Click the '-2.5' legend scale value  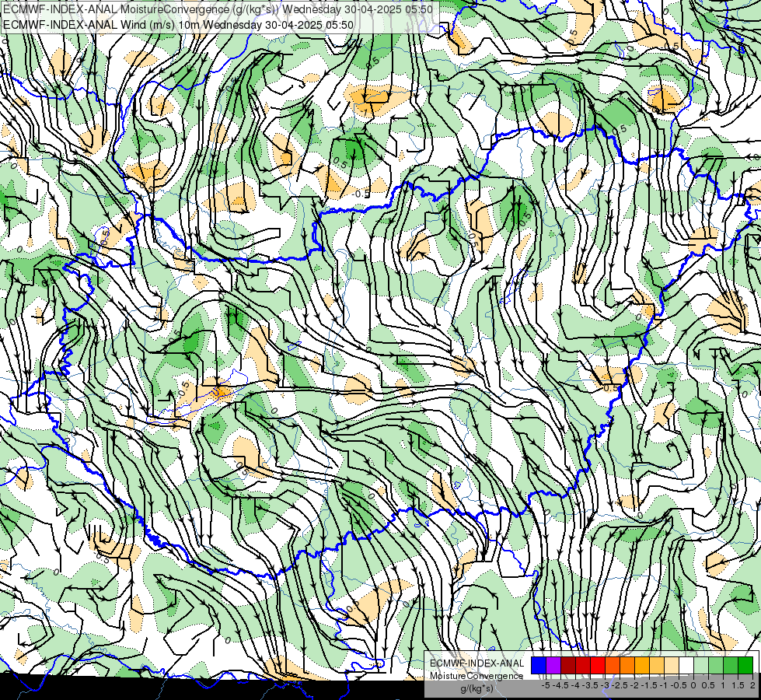coord(620,685)
